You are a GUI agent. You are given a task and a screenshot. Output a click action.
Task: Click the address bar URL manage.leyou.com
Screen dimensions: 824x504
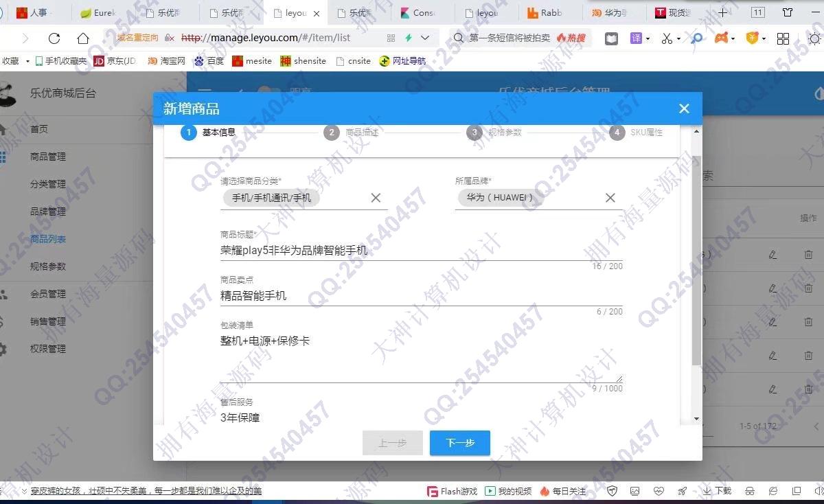click(x=265, y=38)
